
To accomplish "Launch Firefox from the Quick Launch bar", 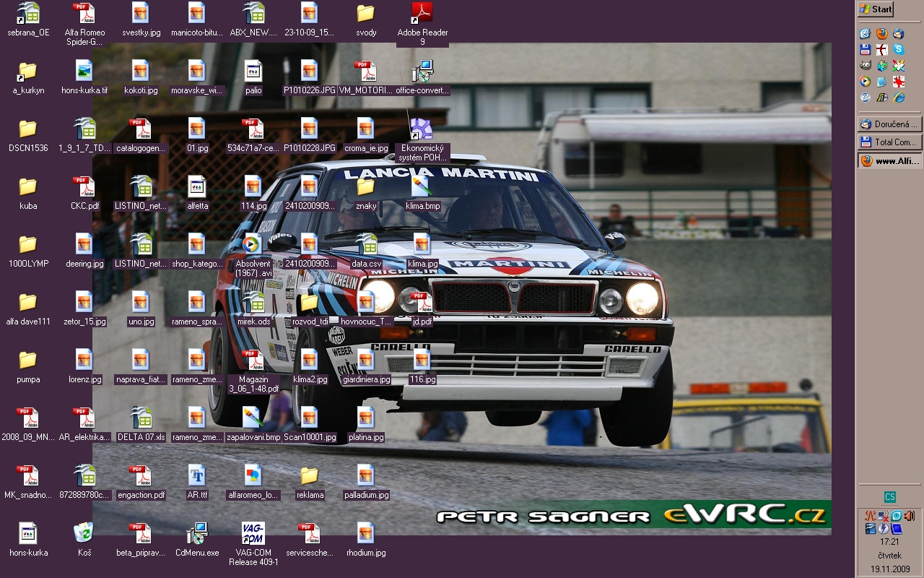I will pos(881,33).
